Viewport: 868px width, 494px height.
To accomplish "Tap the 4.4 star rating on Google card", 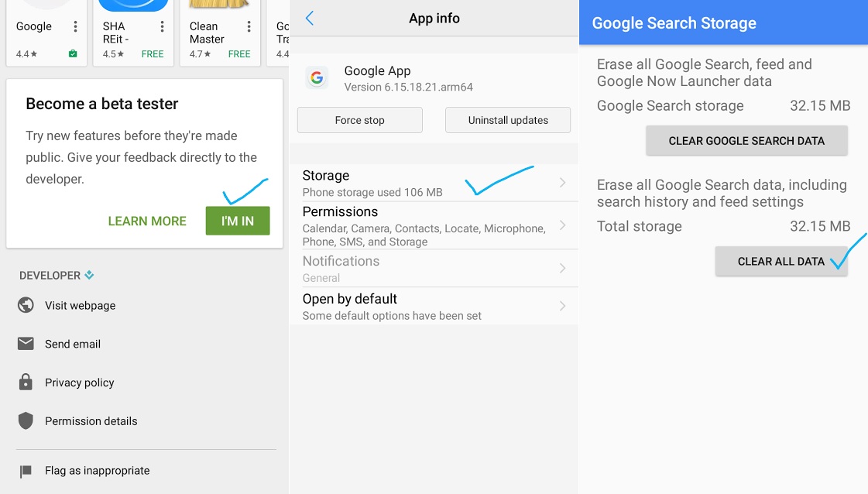I will click(x=26, y=53).
